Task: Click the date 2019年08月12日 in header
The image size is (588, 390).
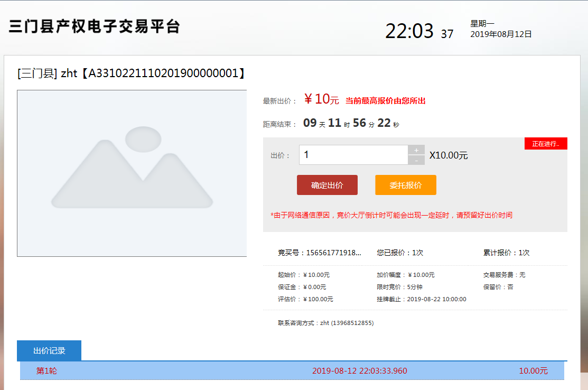Action: (501, 34)
